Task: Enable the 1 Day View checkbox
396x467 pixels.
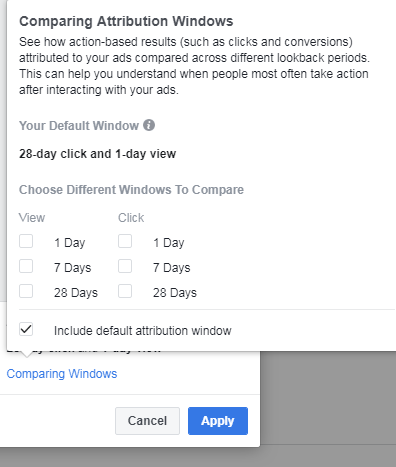Action: (26, 241)
